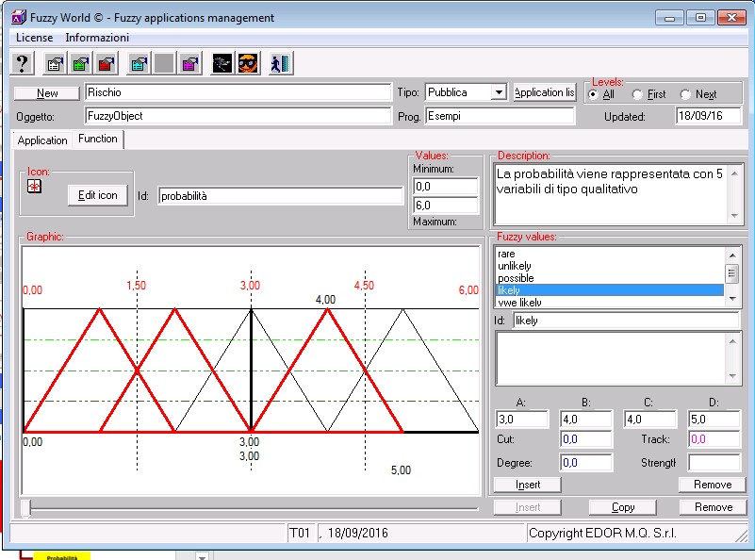The height and width of the screenshot is (560, 755).
Task: Click the D field containing 5,0
Action: click(x=714, y=420)
